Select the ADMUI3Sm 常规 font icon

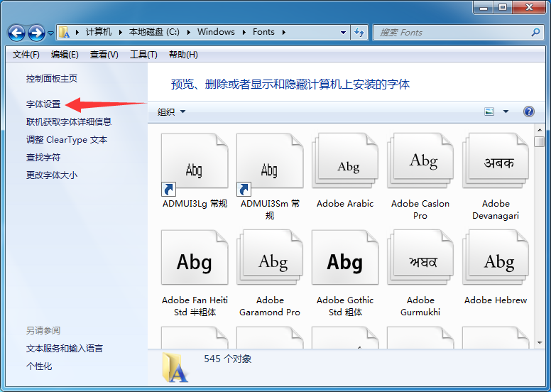coord(270,165)
